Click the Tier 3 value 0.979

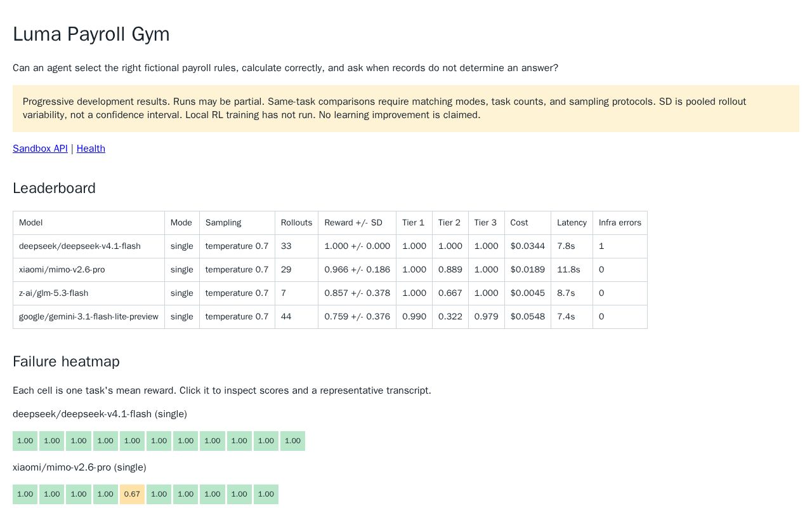(x=487, y=317)
